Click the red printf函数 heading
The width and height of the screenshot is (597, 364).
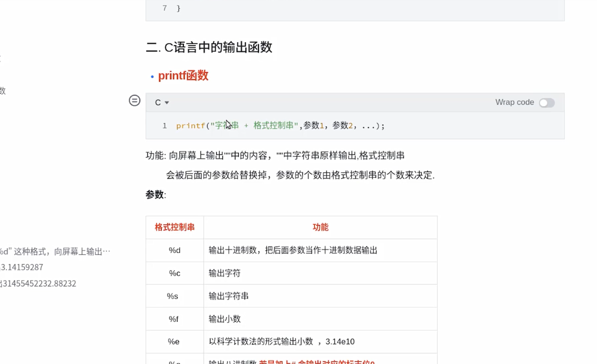coord(183,75)
